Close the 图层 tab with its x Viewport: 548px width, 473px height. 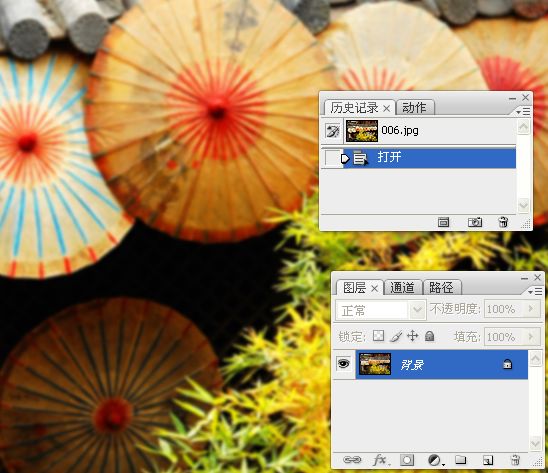[374, 288]
